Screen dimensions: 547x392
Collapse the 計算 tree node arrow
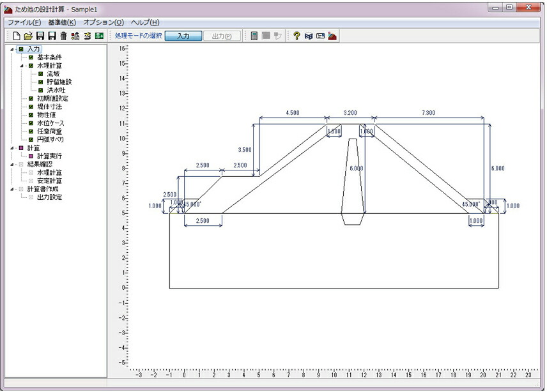(x=12, y=148)
